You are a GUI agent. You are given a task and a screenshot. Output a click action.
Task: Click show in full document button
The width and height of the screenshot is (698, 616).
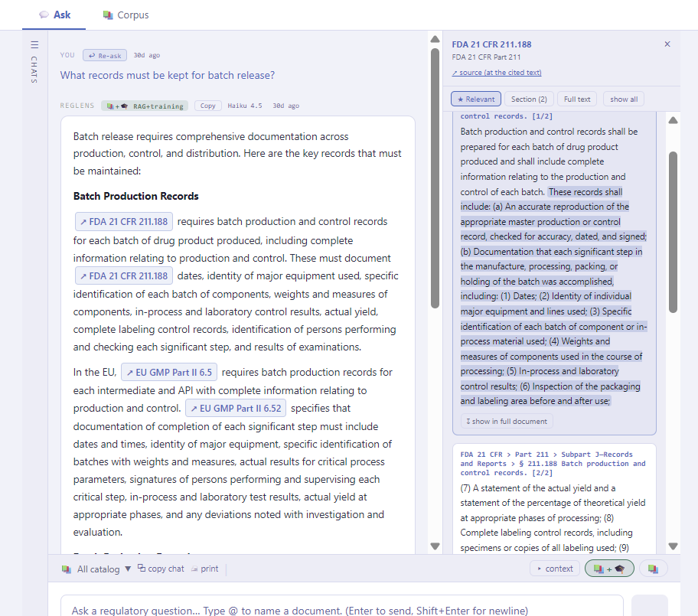pos(507,421)
